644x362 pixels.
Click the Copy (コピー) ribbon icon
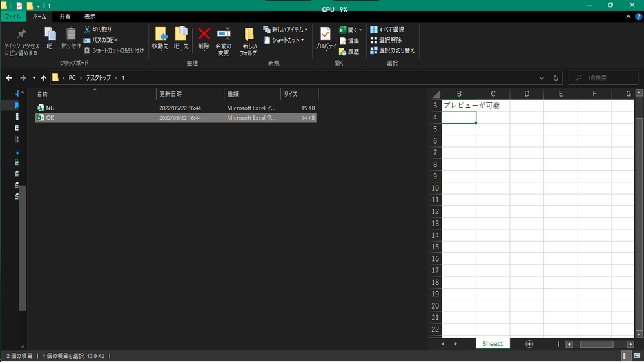coord(50,38)
